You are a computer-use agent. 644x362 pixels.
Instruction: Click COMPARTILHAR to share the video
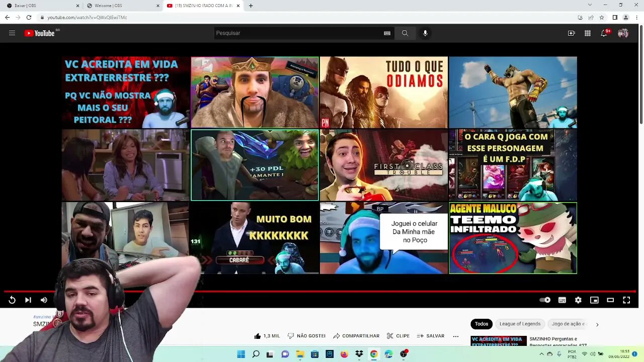(356, 336)
